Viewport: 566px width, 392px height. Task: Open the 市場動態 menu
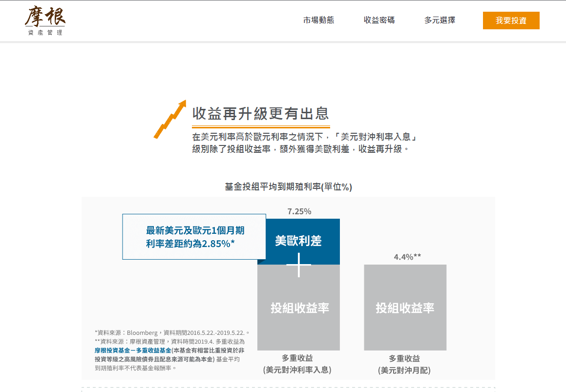318,21
